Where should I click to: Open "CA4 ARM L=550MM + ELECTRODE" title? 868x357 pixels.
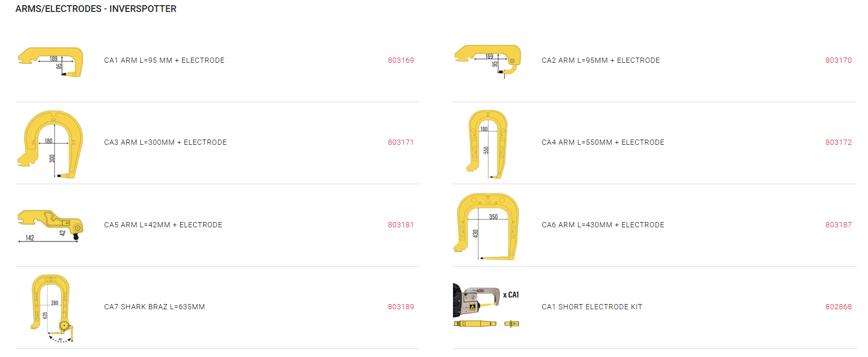coord(603,143)
